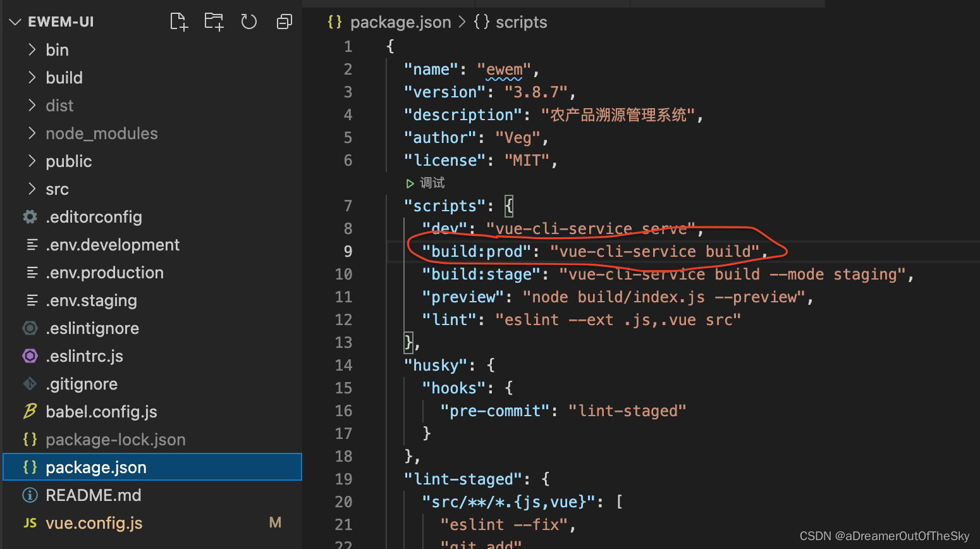Open the README.md file
This screenshot has height=549, width=980.
[94, 495]
